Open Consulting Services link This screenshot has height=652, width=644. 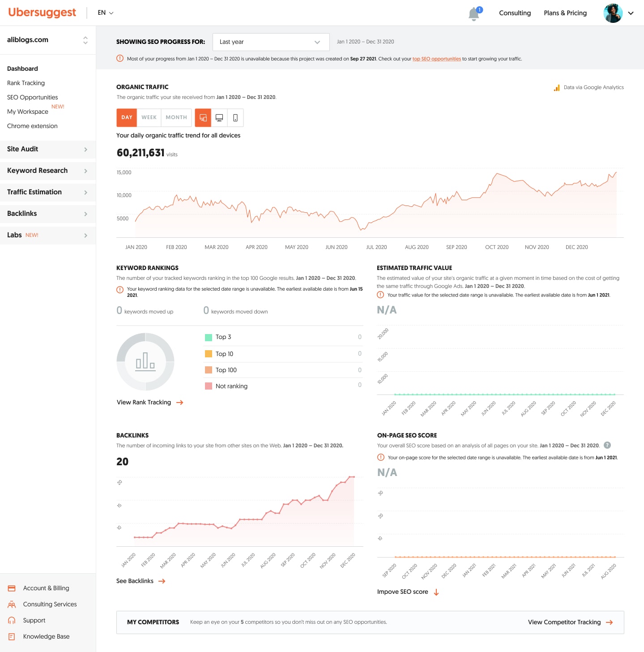tap(50, 605)
